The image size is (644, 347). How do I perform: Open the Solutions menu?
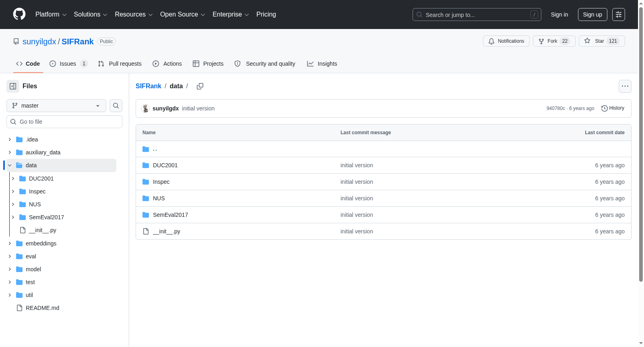point(91,15)
